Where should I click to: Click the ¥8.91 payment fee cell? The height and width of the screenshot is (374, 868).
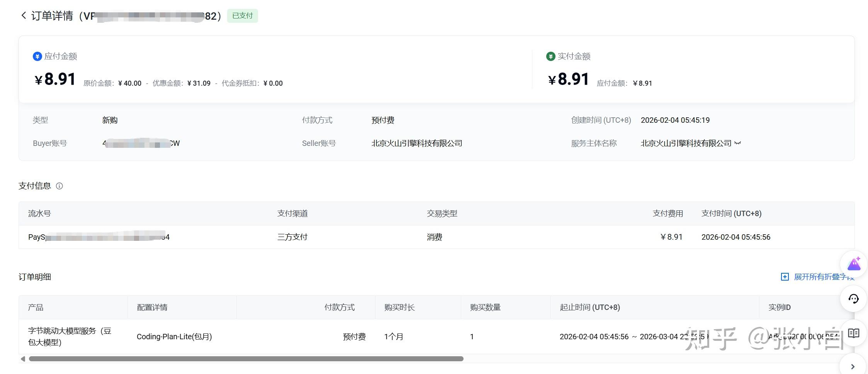(x=671, y=237)
